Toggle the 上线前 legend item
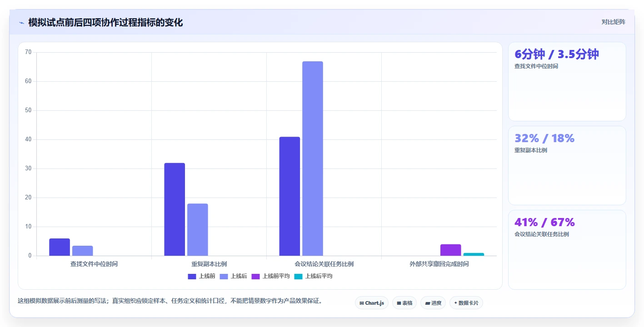The image size is (644, 327). point(201,276)
